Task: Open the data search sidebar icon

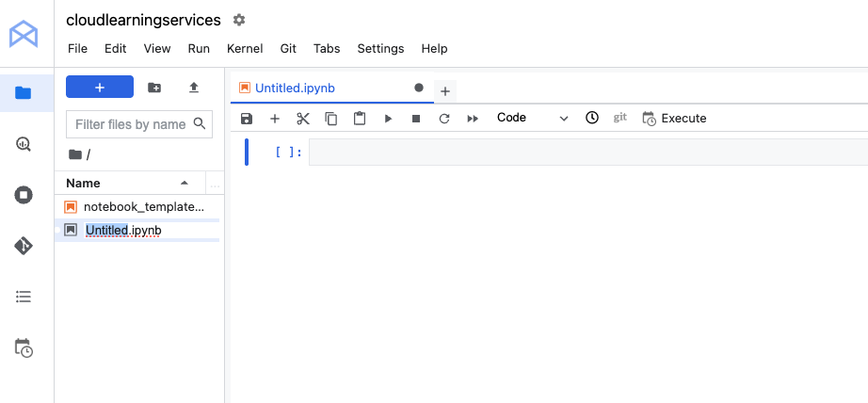Action: [24, 144]
